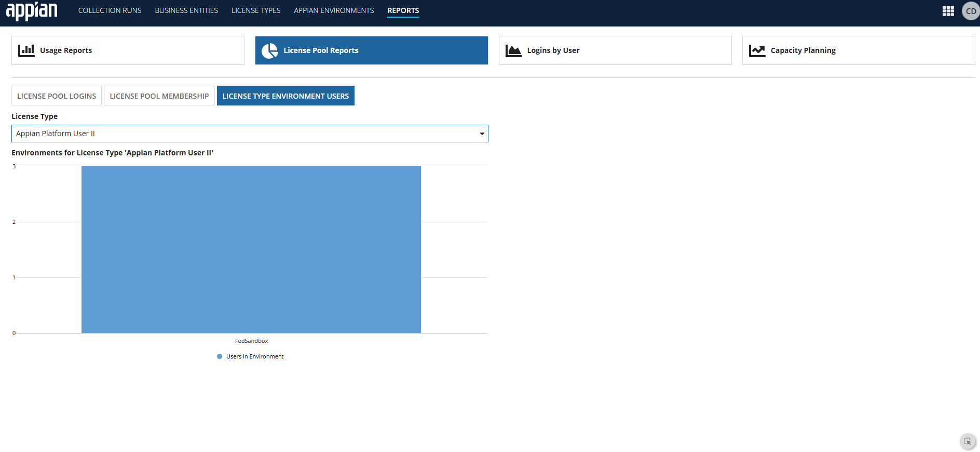Switch to License Pool Logins tab
Image resolution: width=980 pixels, height=452 pixels.
pos(57,96)
